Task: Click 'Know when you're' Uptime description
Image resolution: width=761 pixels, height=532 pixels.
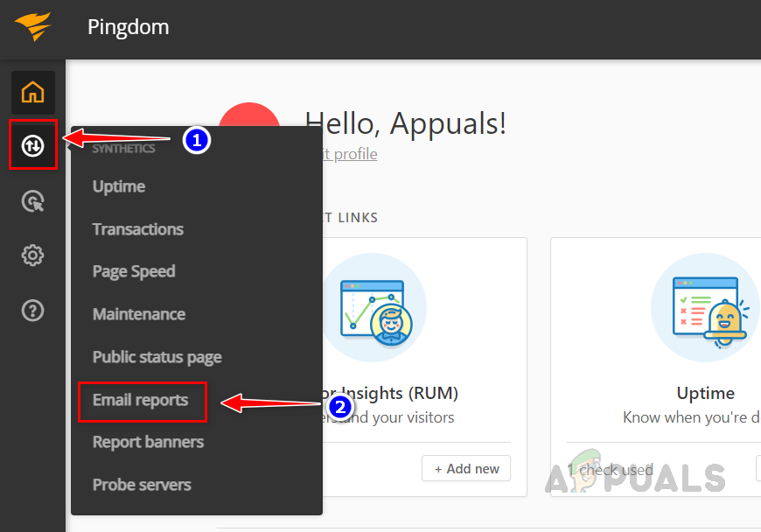Action: [x=691, y=417]
